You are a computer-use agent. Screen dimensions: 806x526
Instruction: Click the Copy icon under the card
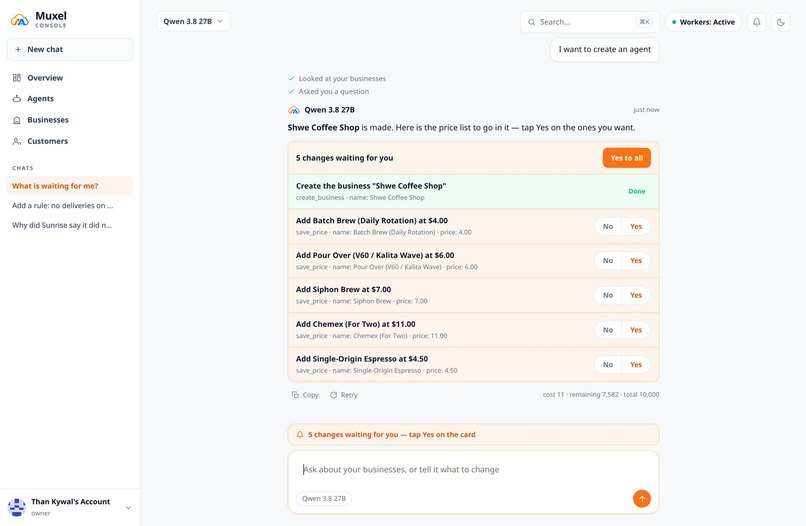click(x=295, y=394)
